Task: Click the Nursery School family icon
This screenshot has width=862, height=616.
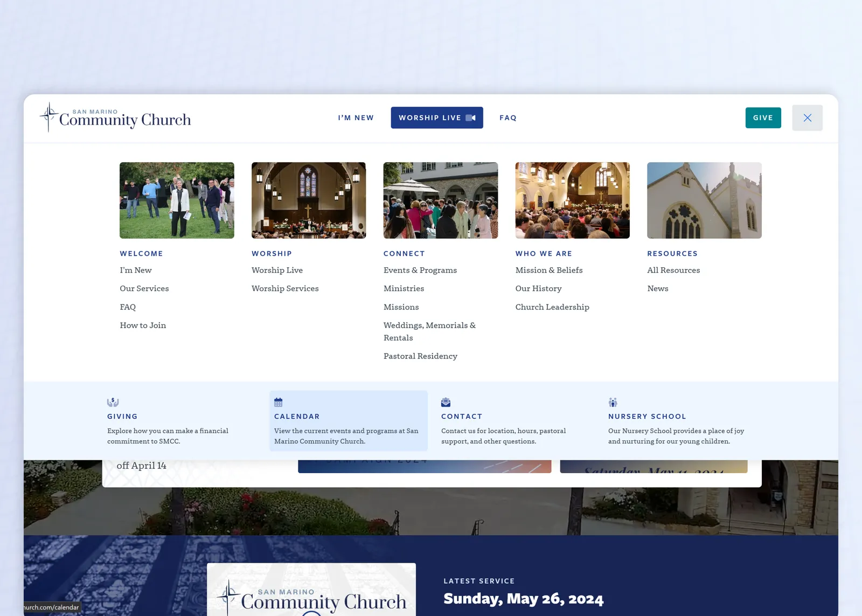Action: (613, 402)
